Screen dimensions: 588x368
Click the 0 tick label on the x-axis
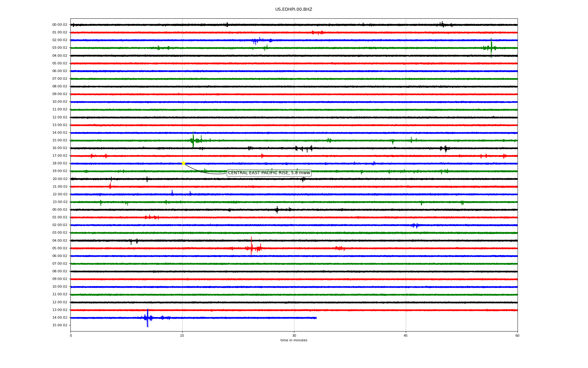pyautogui.click(x=71, y=335)
